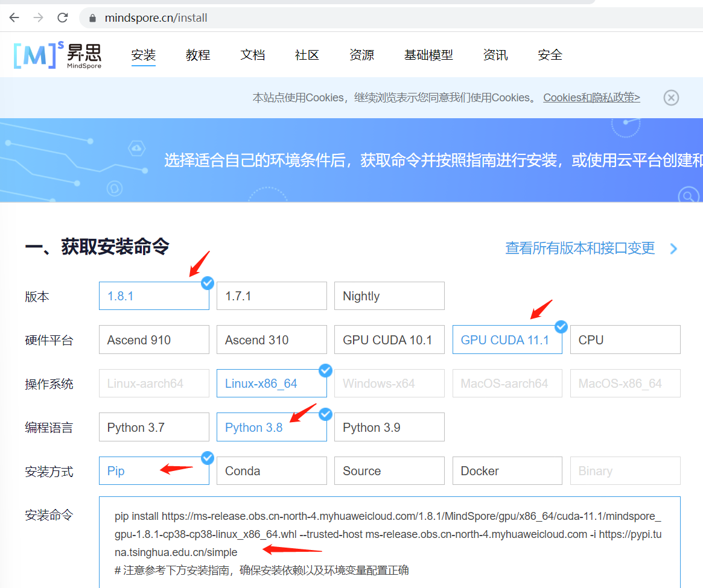Viewport: 703px width, 588px height.
Task: Click the 安装方式 row label
Action: tap(49, 472)
